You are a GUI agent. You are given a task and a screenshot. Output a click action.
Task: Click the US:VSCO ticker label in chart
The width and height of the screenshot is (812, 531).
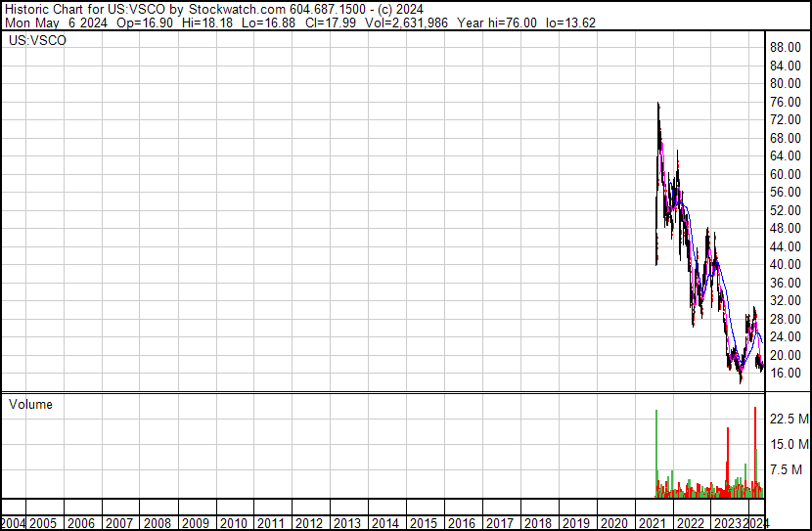(37, 41)
